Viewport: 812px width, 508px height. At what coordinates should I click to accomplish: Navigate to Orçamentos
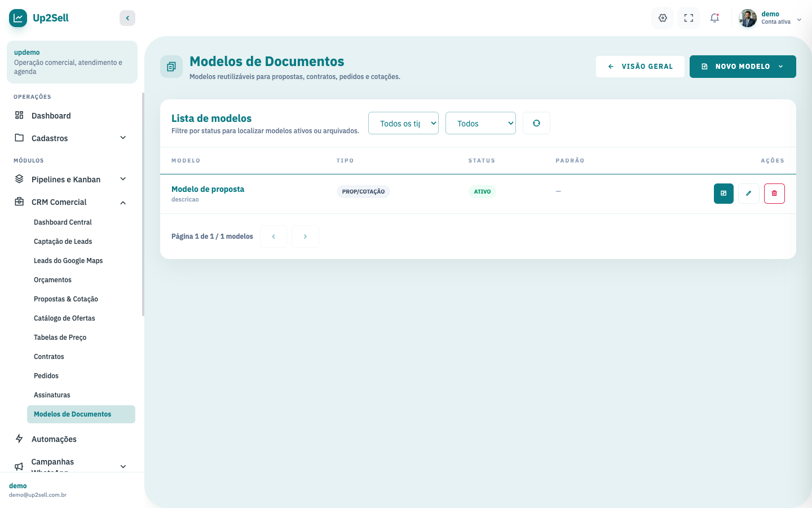coord(81,280)
